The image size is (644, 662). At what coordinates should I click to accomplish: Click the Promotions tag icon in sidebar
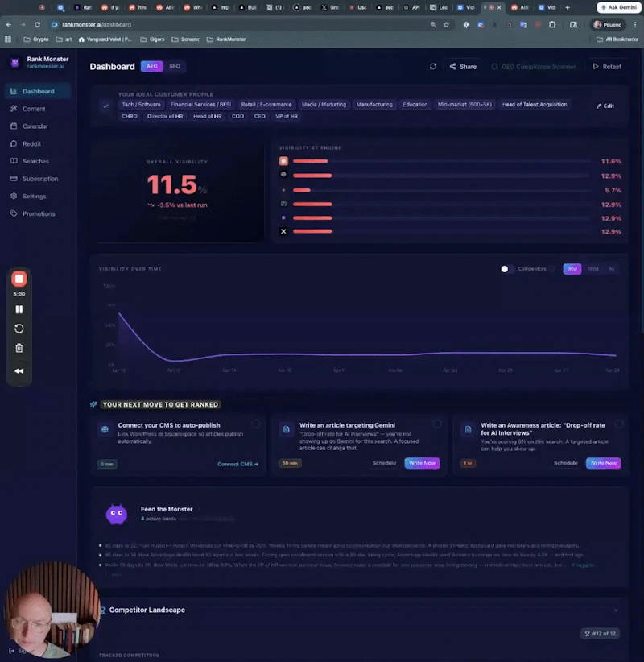point(14,213)
